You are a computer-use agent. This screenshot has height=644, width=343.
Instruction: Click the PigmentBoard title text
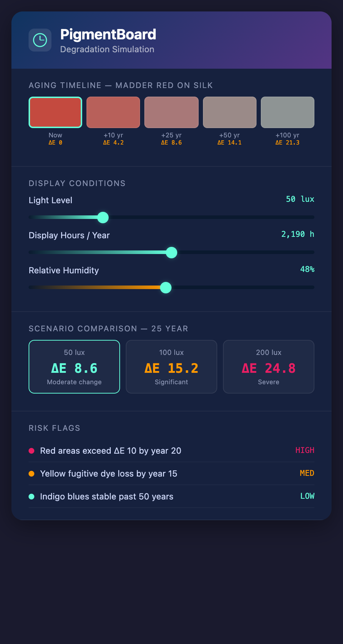pos(108,35)
